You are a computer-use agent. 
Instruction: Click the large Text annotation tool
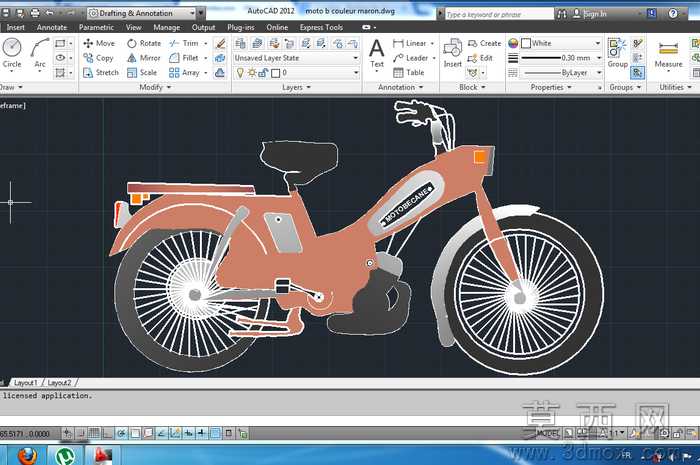(x=377, y=54)
